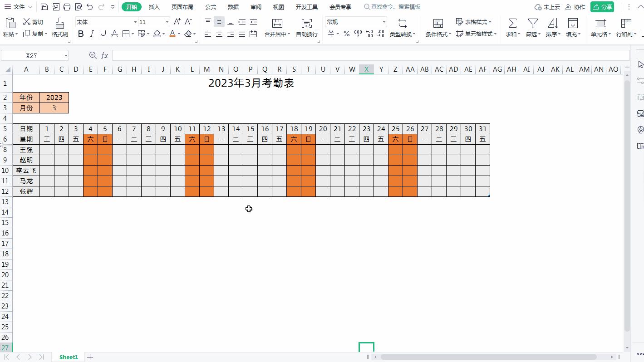
Task: Click the 复制 copy button
Action: pyautogui.click(x=35, y=34)
